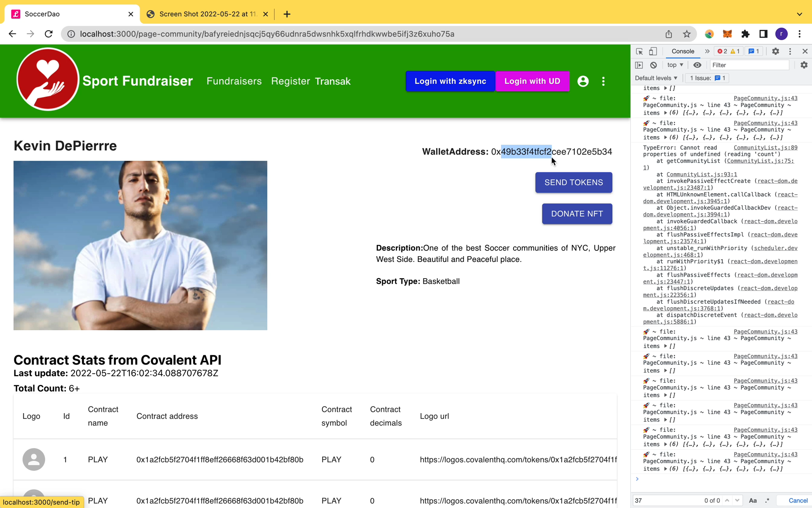812x508 pixels.
Task: Clear the console with the ban icon
Action: [653, 65]
